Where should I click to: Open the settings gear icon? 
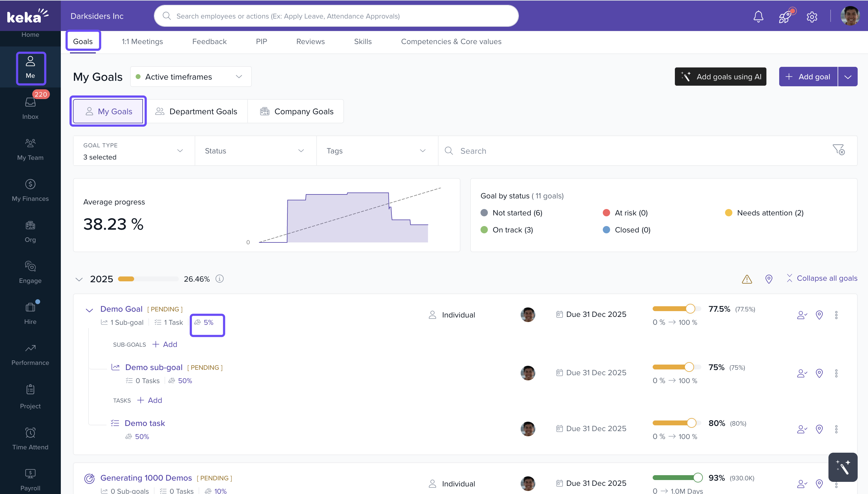(812, 16)
